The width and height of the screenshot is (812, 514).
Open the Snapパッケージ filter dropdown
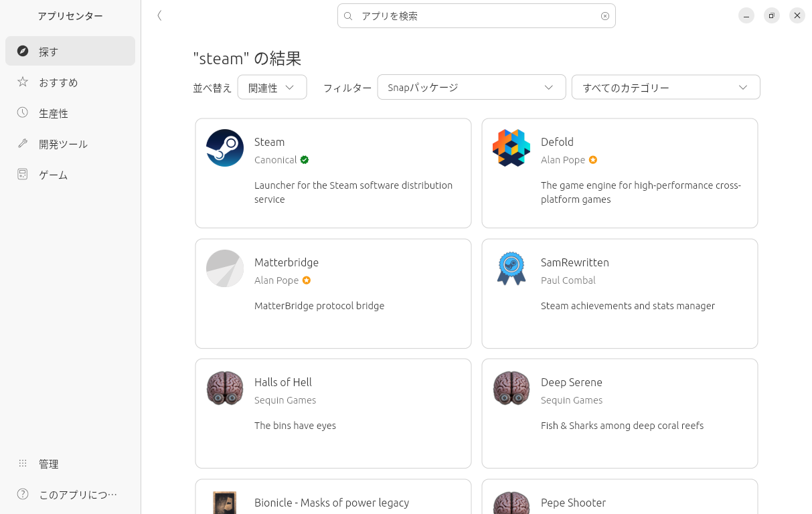(471, 87)
